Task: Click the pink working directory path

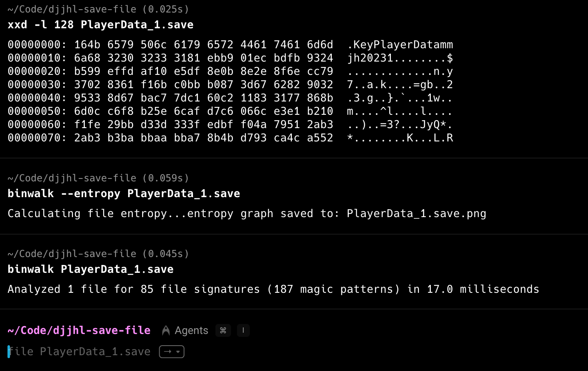Action: (x=79, y=330)
